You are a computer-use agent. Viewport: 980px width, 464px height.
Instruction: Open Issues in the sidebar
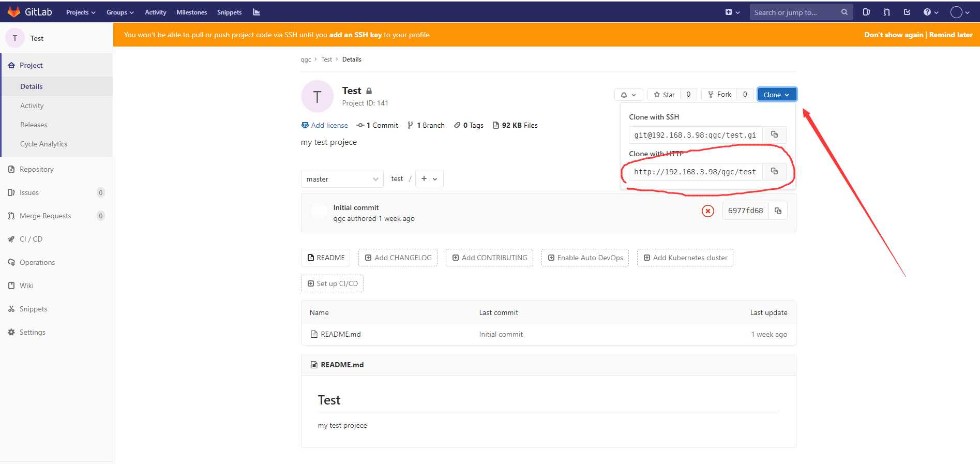click(56, 192)
